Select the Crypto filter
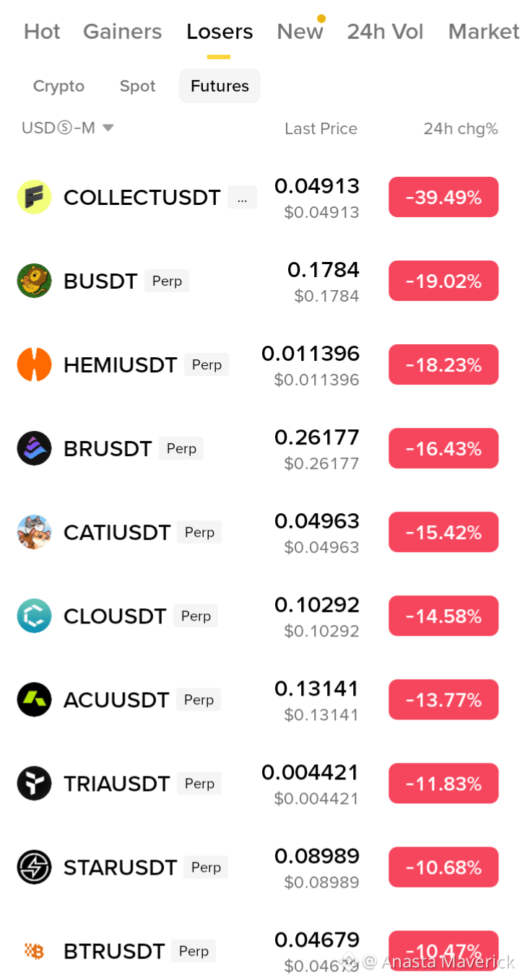This screenshot has width=520, height=980. 58,86
